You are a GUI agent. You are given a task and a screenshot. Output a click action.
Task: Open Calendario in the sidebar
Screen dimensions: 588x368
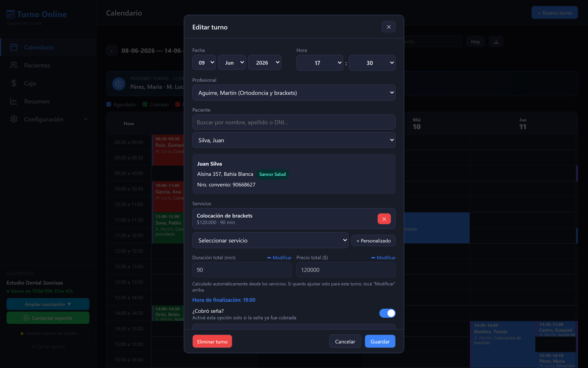(x=48, y=47)
